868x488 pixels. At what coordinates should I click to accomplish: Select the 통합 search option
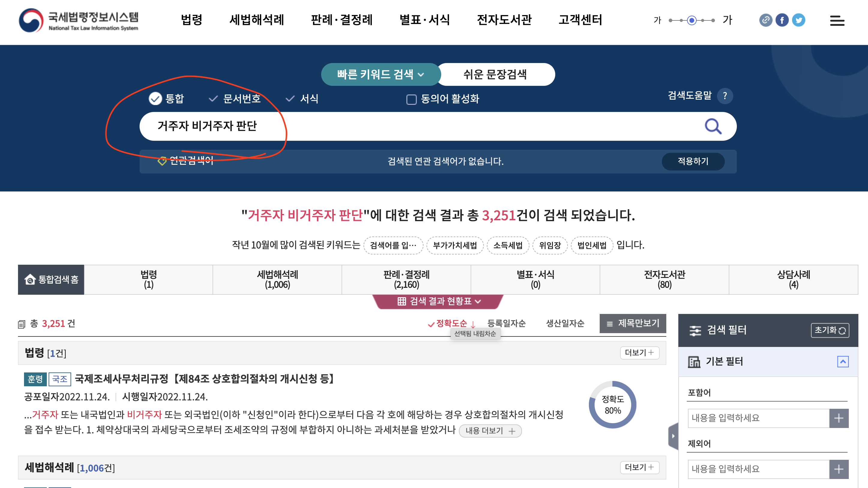155,98
